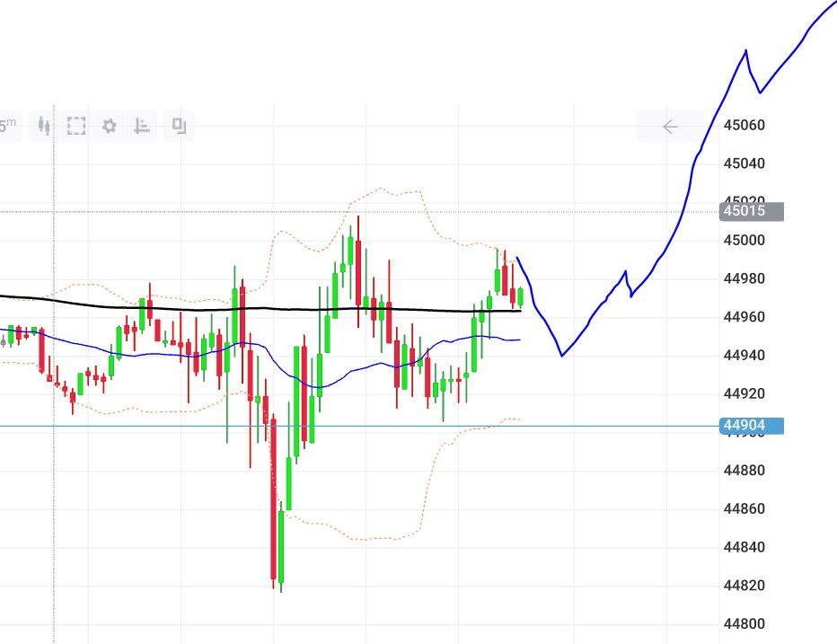Click the blue 44904 price tag

point(751,426)
